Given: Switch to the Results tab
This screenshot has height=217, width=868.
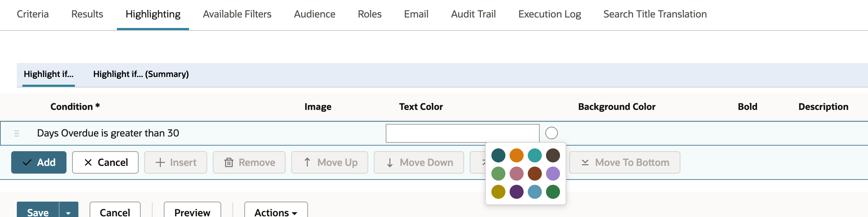Looking at the screenshot, I should point(87,14).
